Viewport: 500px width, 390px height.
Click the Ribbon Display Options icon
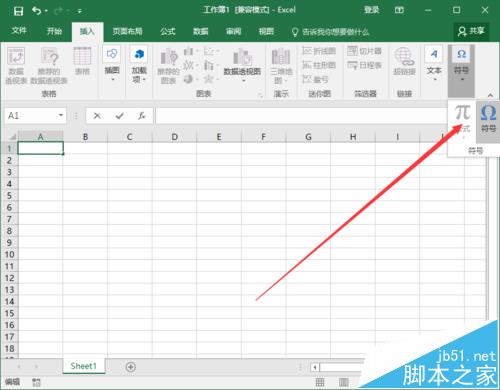click(x=399, y=10)
